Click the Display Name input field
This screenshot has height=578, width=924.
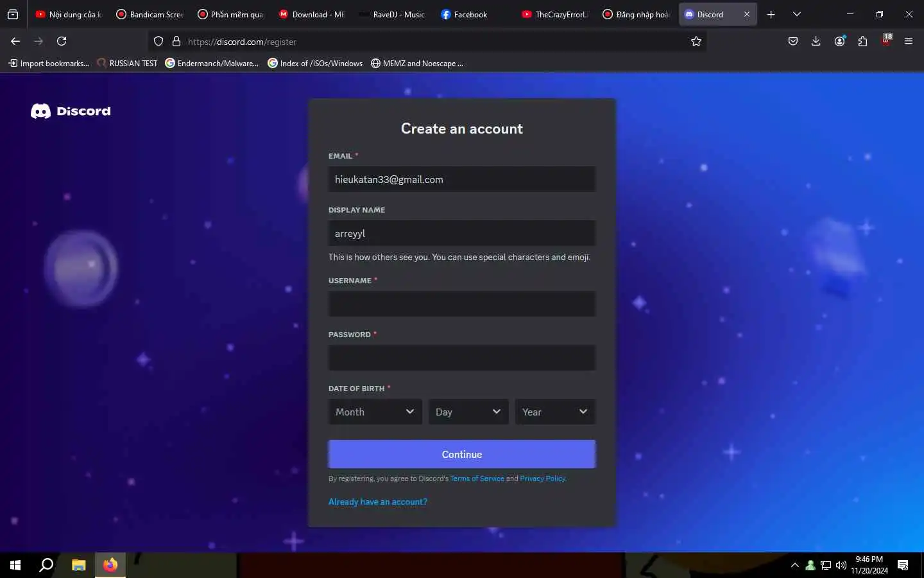[x=462, y=233]
